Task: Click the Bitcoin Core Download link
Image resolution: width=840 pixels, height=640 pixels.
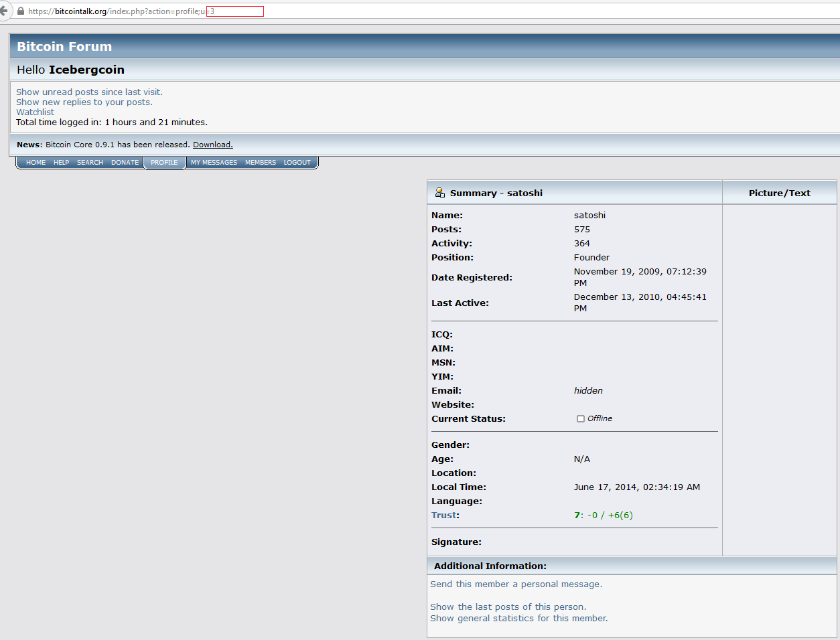Action: (213, 145)
